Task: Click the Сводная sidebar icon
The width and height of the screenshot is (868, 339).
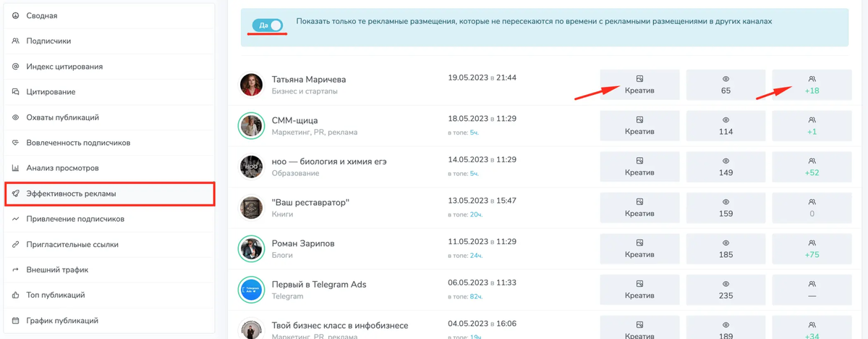Action: 15,16
